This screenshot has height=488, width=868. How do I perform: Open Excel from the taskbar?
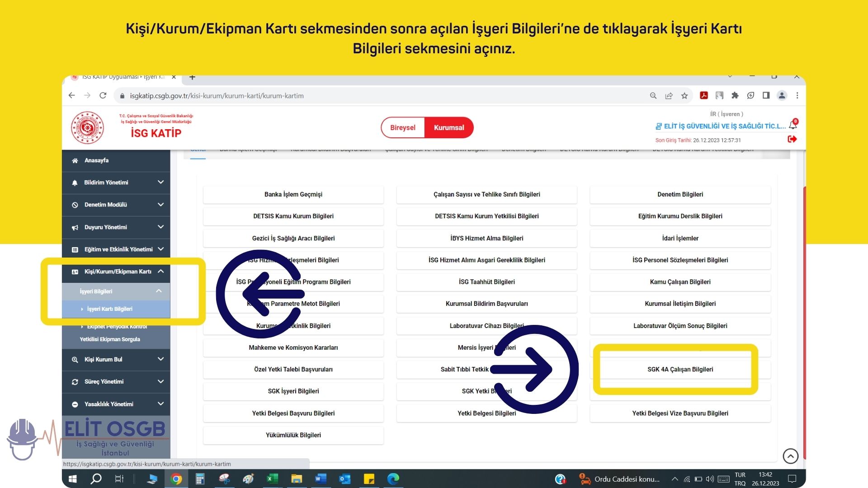[x=272, y=479]
